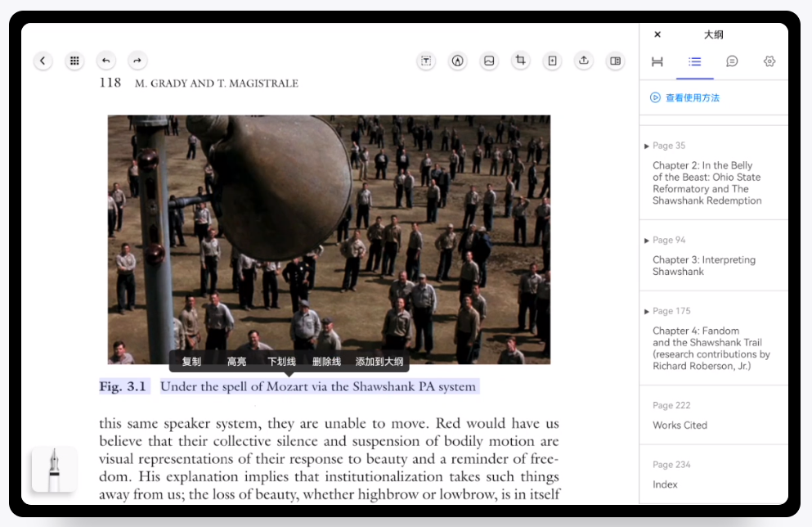Undo the last action
The width and height of the screenshot is (812, 527).
pyautogui.click(x=106, y=61)
